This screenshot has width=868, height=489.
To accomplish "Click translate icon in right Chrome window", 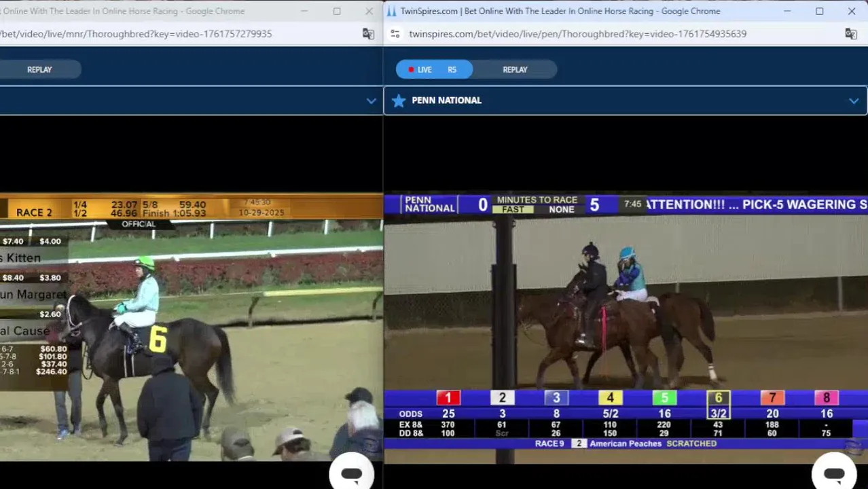I will click(851, 34).
